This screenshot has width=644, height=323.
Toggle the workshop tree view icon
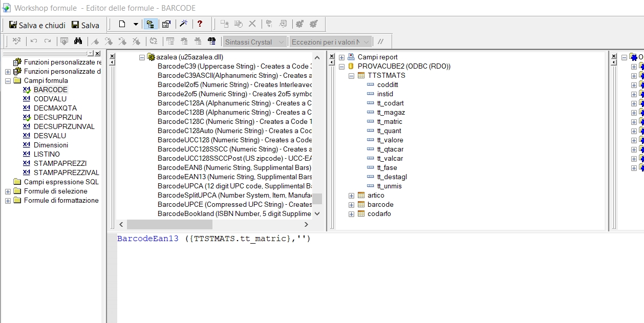pos(151,24)
